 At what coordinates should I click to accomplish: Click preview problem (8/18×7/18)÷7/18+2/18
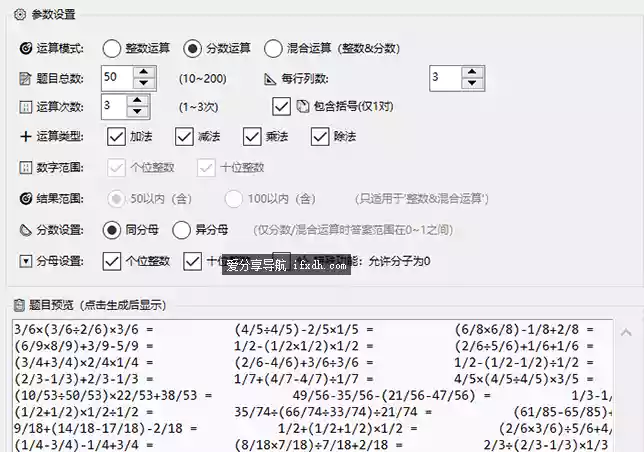(x=319, y=445)
